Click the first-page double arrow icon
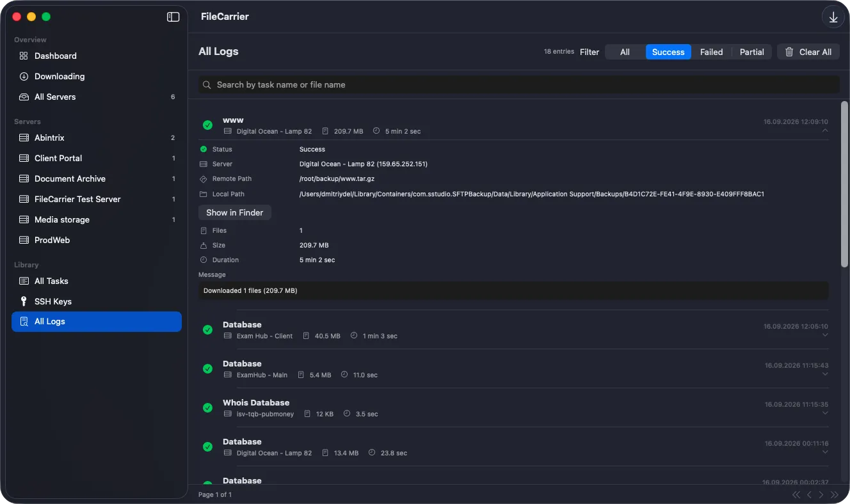 coord(796,494)
